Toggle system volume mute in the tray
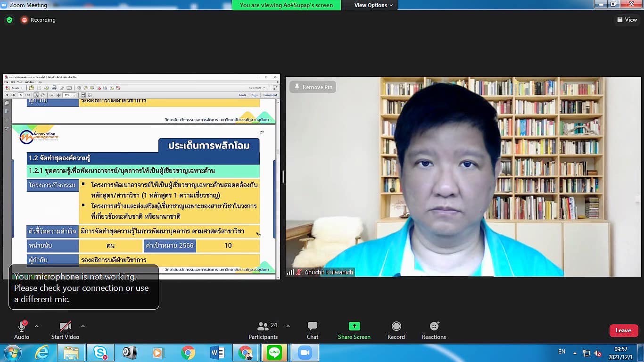 pos(598,353)
